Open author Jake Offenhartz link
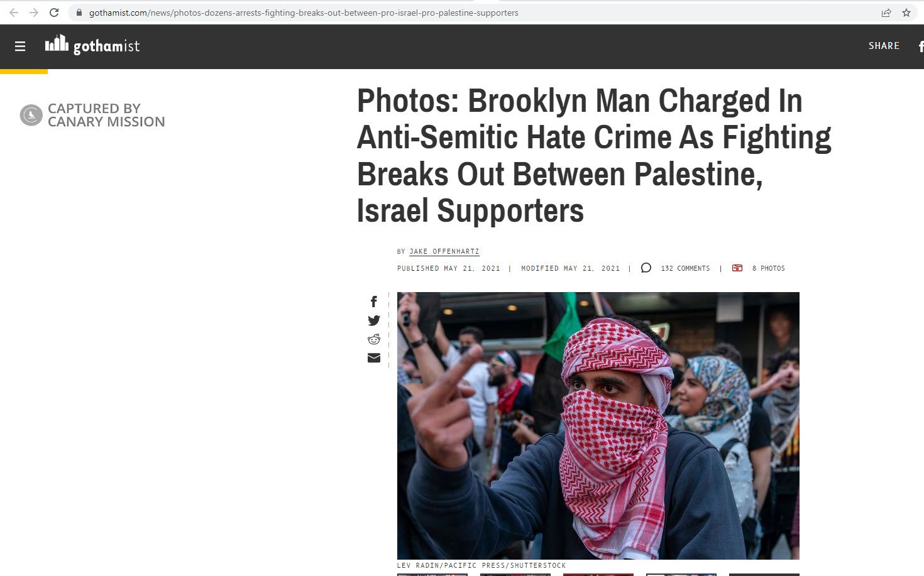The image size is (924, 576). coord(444,251)
